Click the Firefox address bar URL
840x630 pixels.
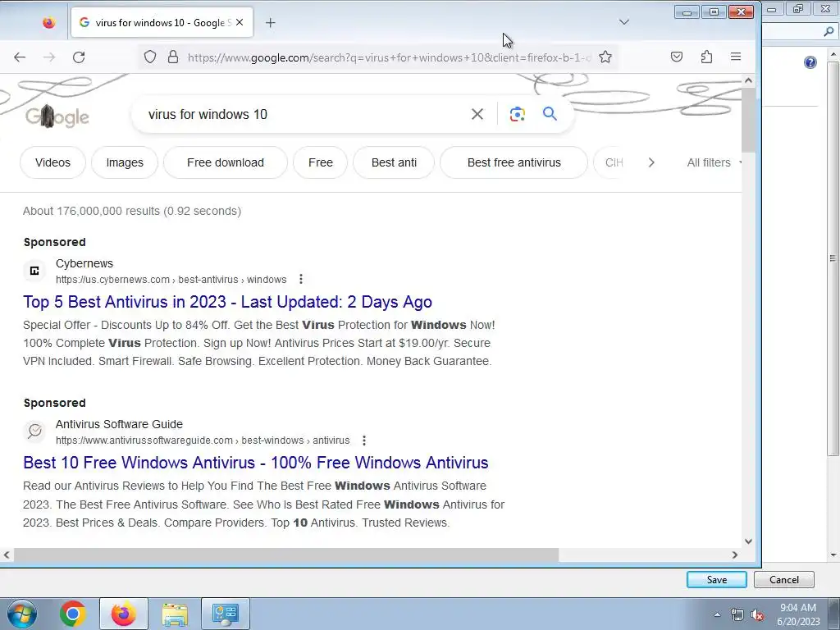pos(389,57)
